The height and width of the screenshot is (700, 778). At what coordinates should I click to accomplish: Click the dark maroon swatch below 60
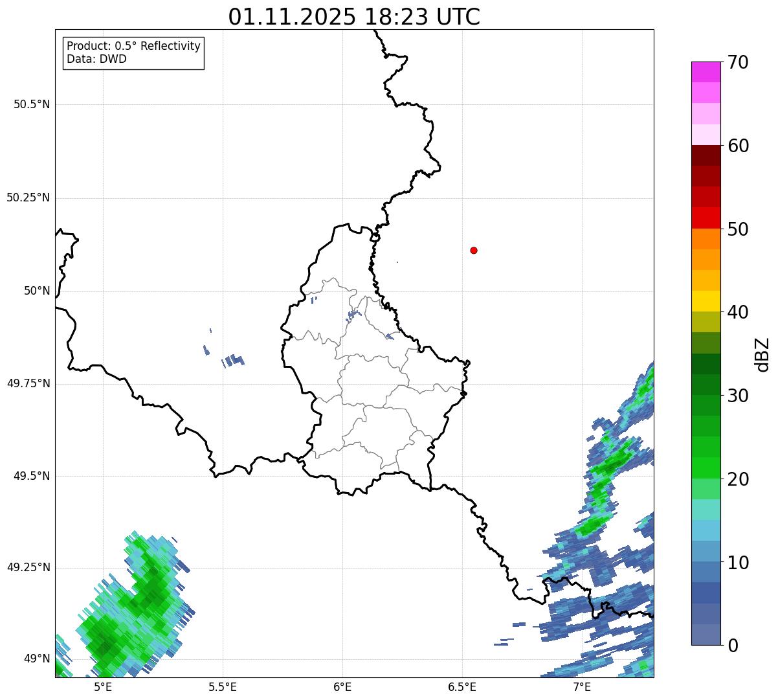coord(706,155)
